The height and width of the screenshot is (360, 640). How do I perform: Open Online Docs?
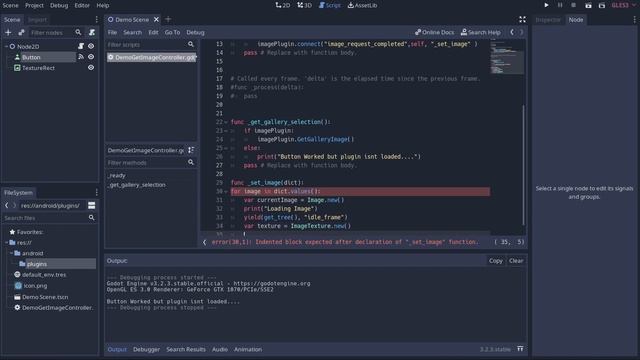[434, 32]
